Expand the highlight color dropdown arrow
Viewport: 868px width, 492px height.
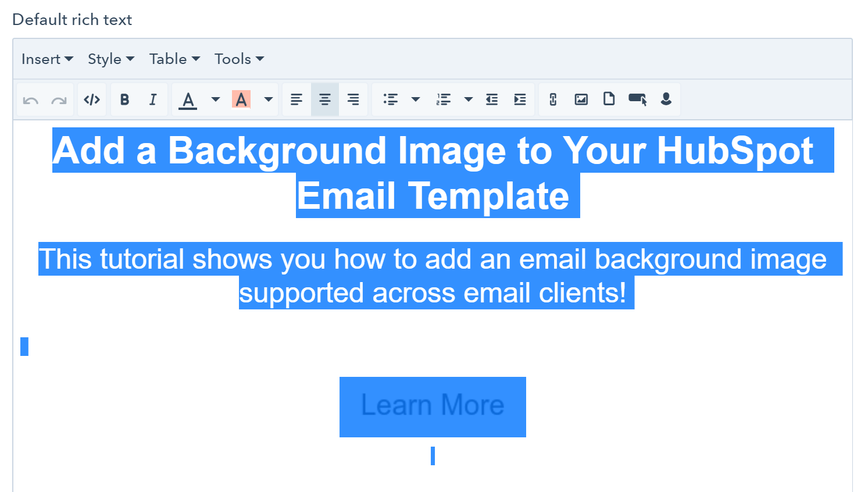point(269,99)
